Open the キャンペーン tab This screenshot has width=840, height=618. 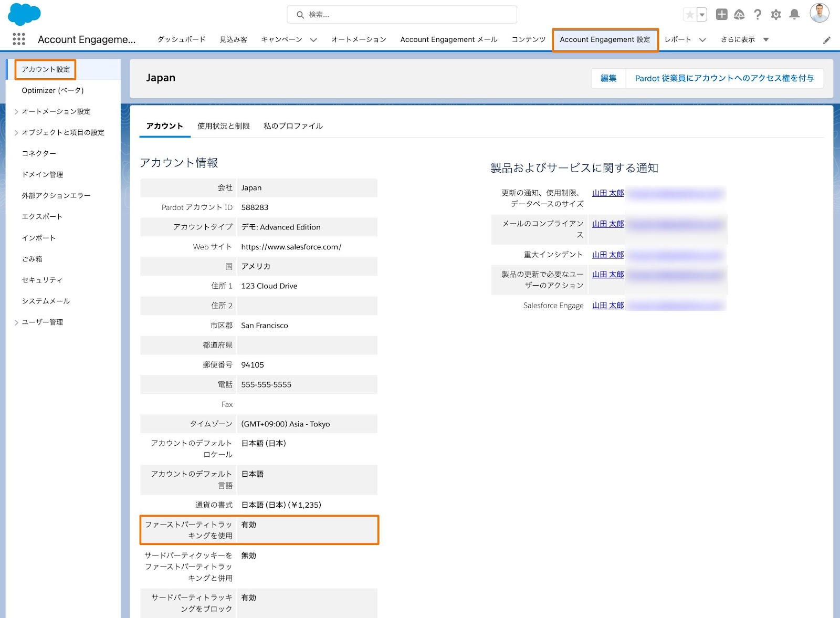[282, 39]
